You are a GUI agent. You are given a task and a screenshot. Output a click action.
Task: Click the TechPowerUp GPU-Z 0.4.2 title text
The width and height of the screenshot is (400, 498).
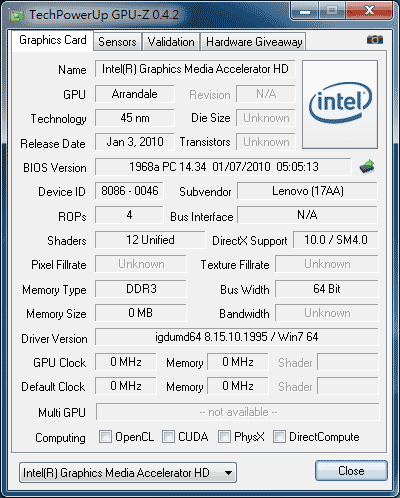(104, 15)
